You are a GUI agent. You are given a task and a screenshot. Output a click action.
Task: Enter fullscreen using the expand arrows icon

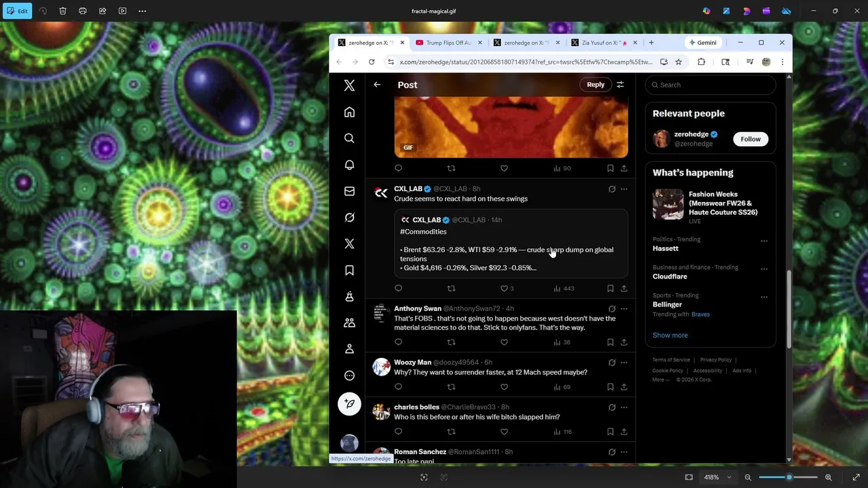(x=856, y=477)
